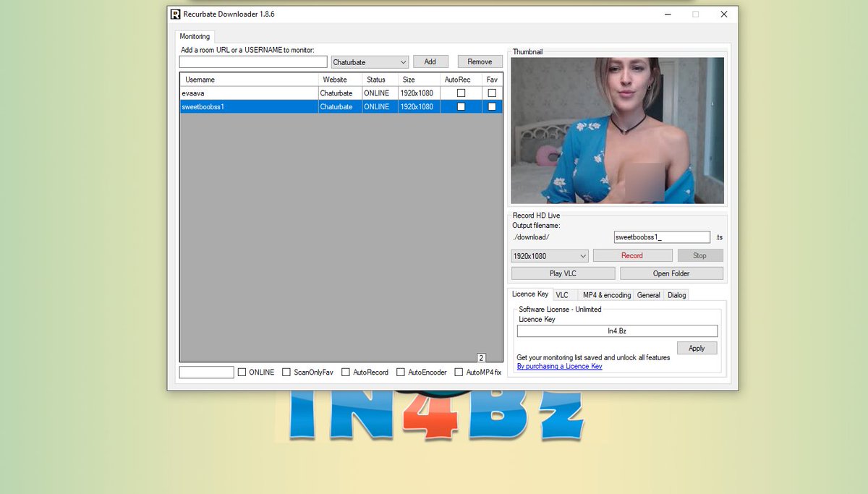Viewport: 868px width, 494px height.
Task: Open the By purchasing a Licence Key link
Action: [559, 367]
